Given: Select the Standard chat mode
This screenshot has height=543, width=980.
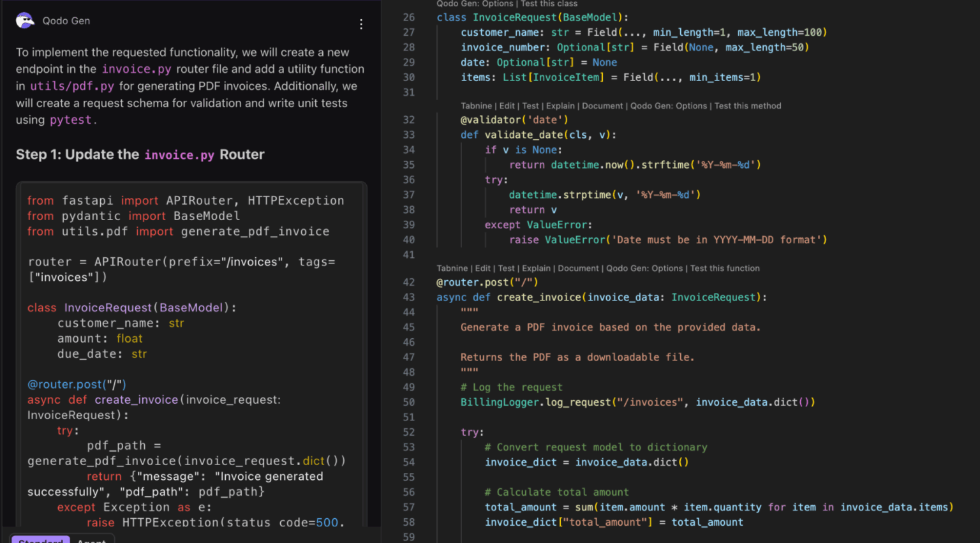Looking at the screenshot, I should coord(40,540).
